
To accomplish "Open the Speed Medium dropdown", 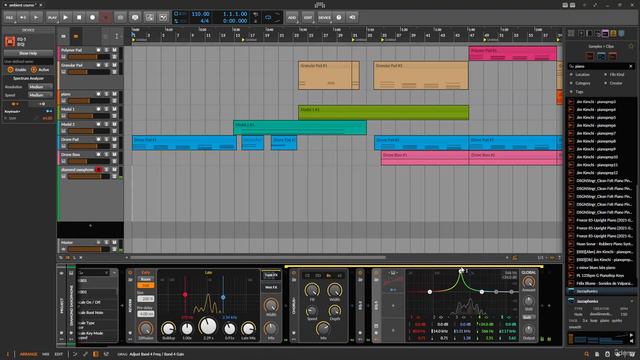I will tap(40, 95).
